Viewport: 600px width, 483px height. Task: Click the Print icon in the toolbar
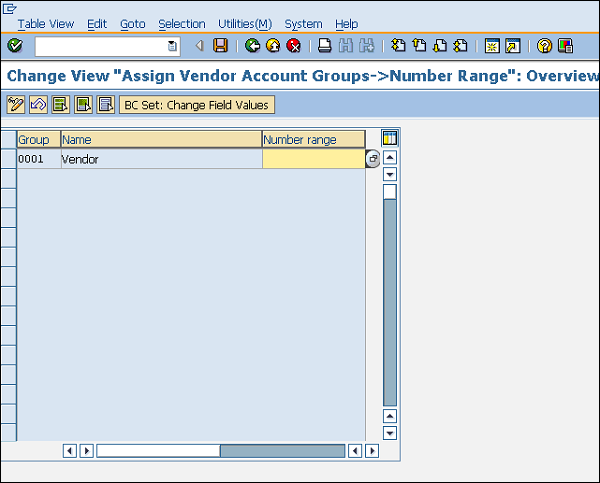coord(324,46)
